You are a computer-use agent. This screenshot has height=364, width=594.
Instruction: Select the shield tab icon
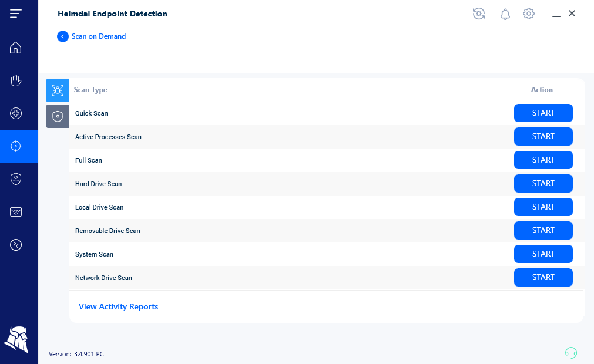coord(58,116)
